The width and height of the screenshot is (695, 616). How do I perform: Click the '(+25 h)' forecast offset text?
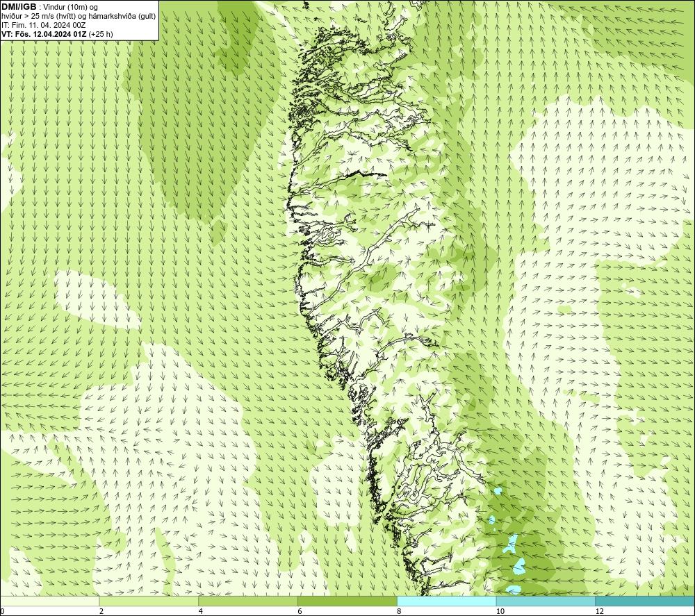click(x=101, y=33)
